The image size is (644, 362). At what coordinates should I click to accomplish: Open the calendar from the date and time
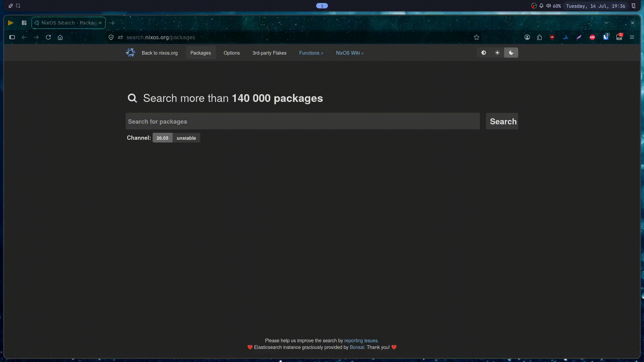point(596,6)
